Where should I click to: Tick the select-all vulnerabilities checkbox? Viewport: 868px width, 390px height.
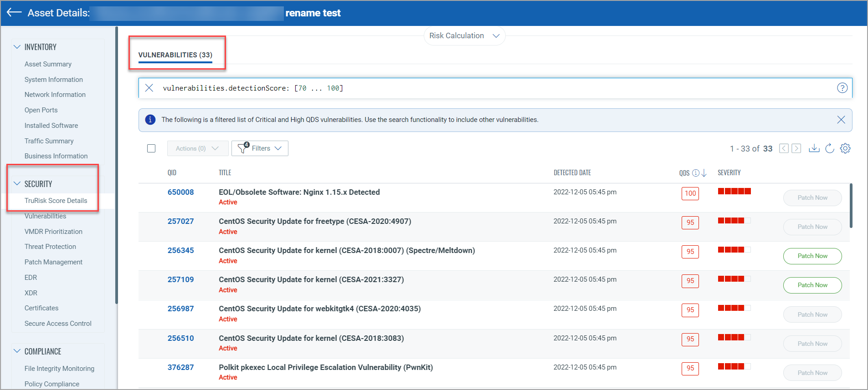[151, 148]
